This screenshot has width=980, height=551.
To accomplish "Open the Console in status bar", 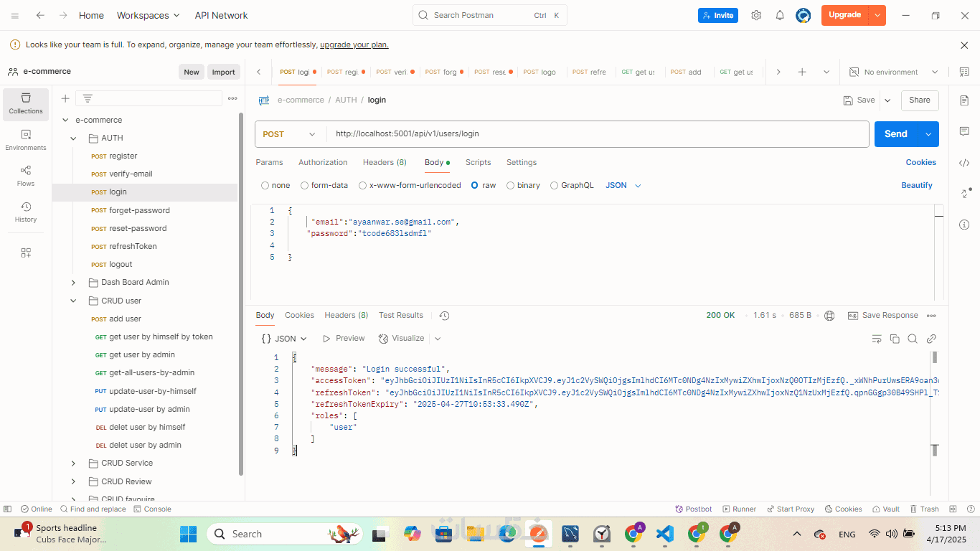I will (x=152, y=509).
